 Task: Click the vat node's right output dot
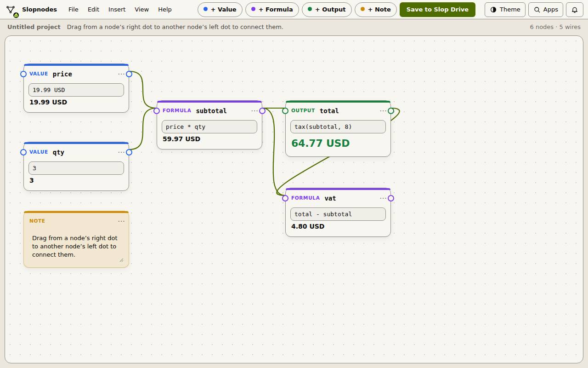[x=391, y=198]
